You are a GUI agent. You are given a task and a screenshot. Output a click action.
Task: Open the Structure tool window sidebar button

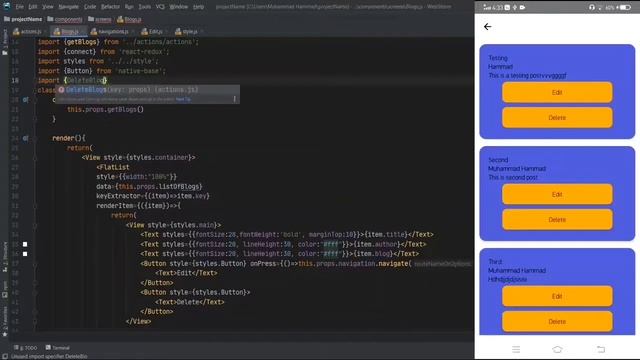tap(5, 256)
